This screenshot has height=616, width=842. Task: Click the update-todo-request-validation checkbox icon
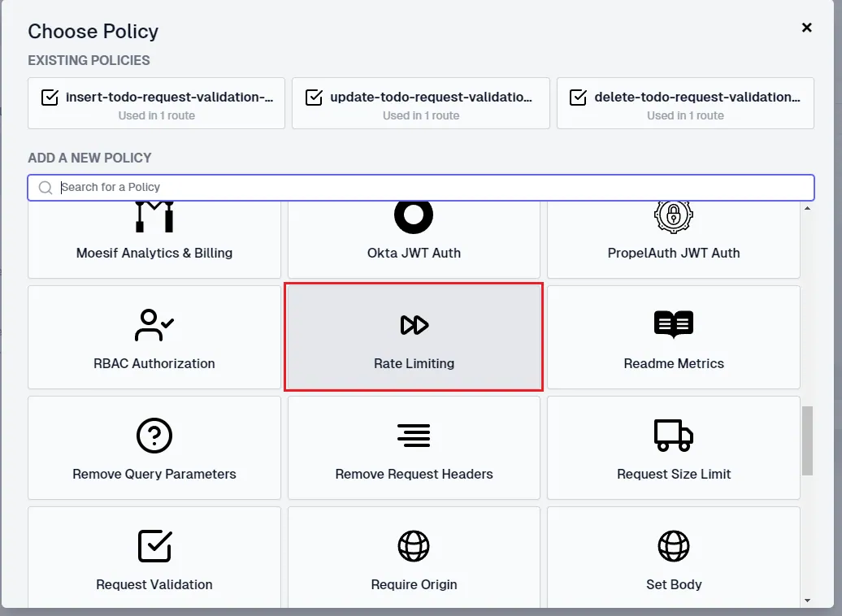315,98
